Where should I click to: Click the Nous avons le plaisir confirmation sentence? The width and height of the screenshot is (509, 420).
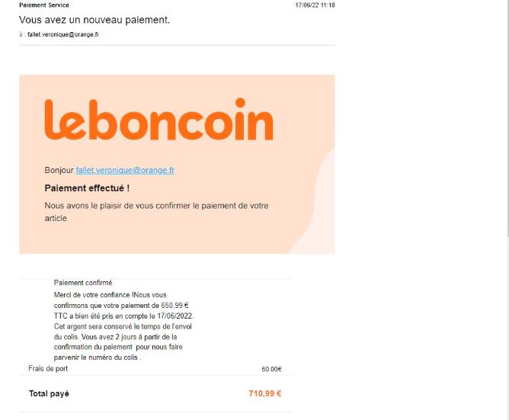coord(156,212)
